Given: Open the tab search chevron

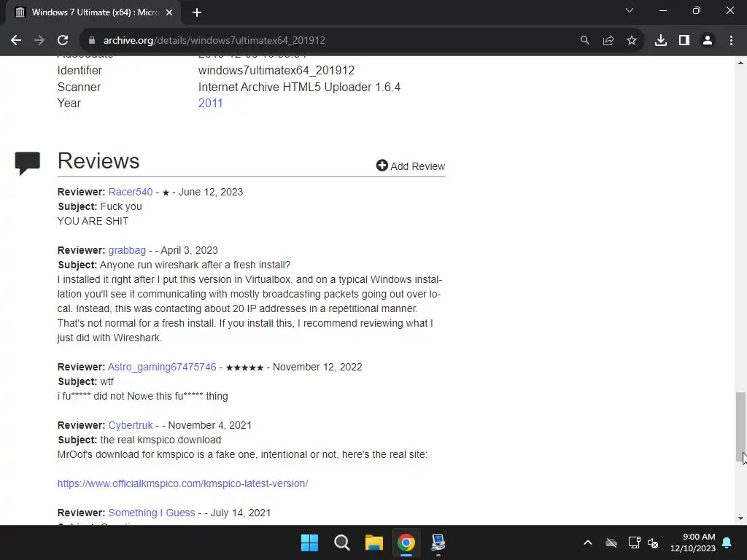Looking at the screenshot, I should coord(630,10).
